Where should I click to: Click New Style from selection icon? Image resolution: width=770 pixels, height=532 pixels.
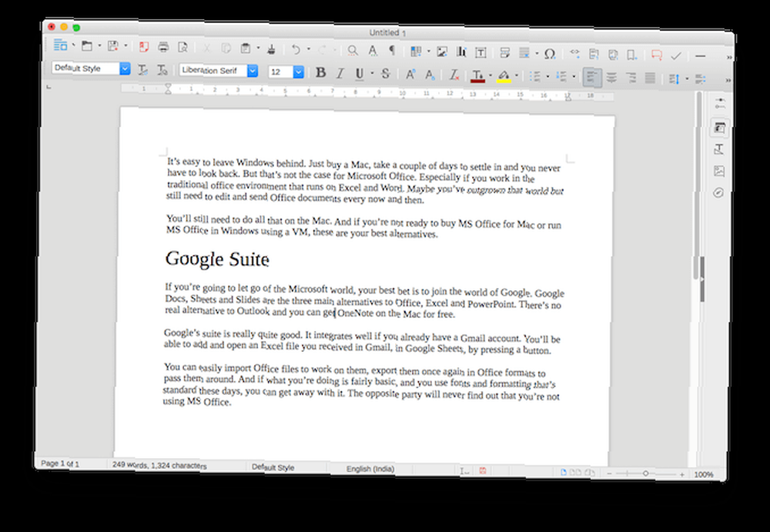[x=162, y=70]
